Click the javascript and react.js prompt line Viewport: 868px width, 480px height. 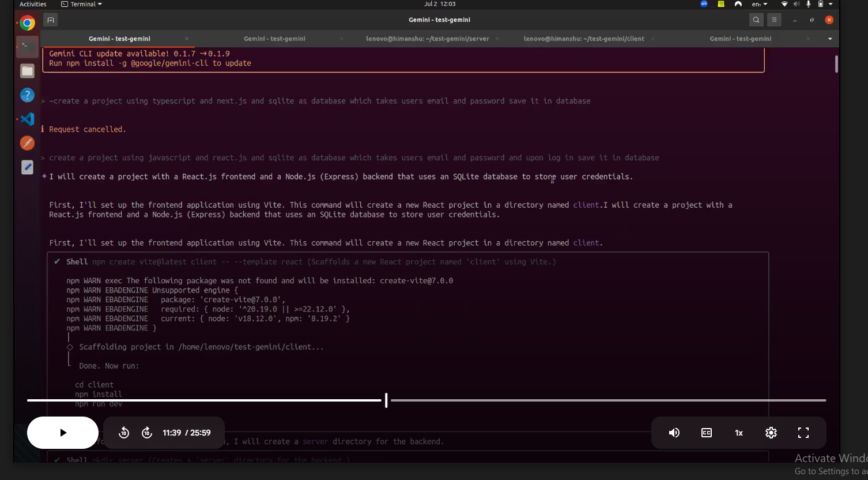point(354,157)
